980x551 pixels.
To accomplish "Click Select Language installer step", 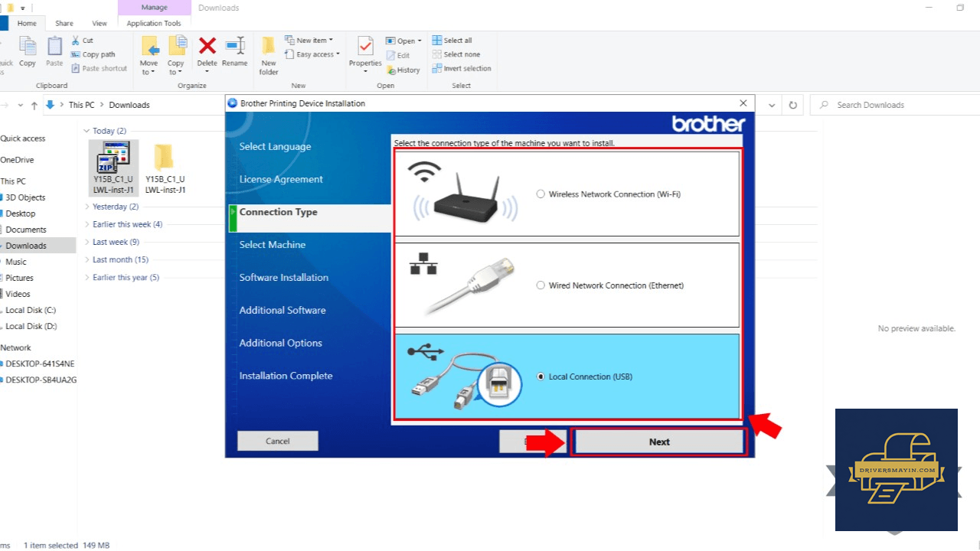I will pos(275,147).
